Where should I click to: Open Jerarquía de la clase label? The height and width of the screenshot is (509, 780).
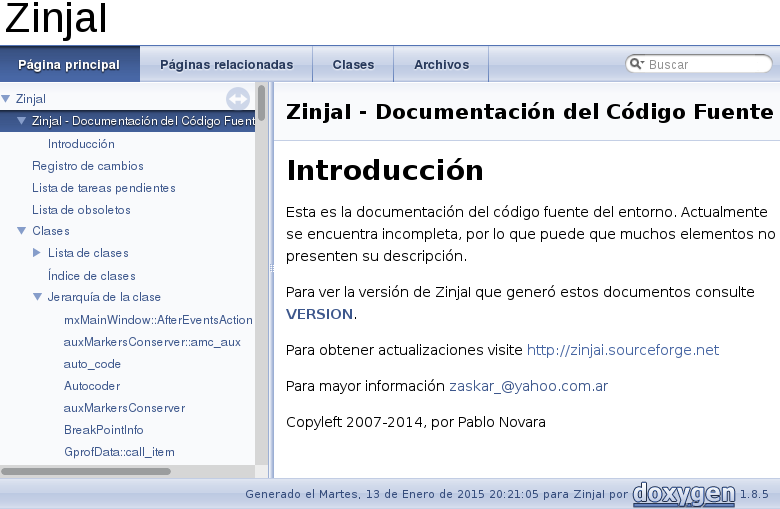tap(104, 297)
